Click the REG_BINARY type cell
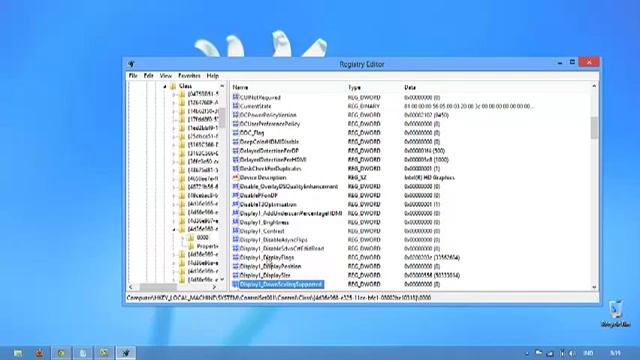 coord(364,106)
